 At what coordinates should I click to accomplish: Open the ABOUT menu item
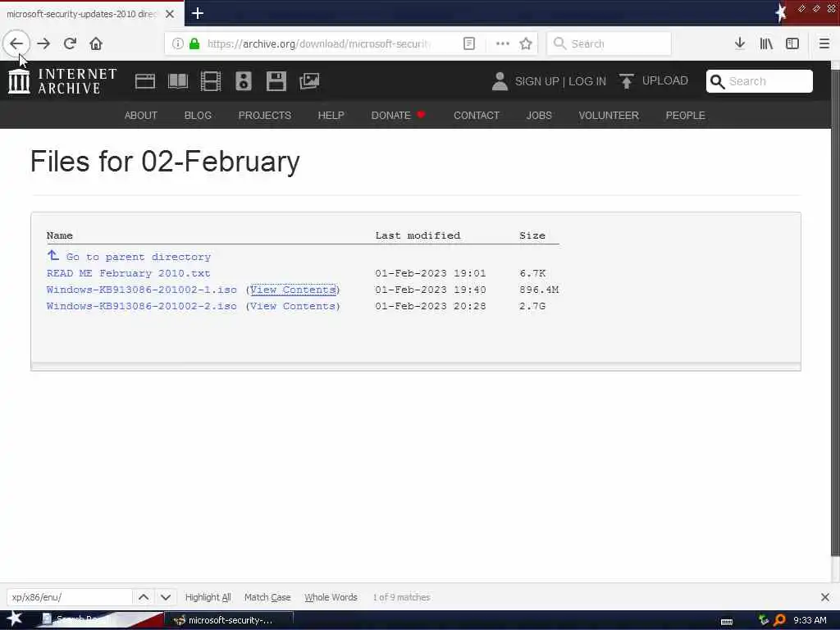click(141, 115)
